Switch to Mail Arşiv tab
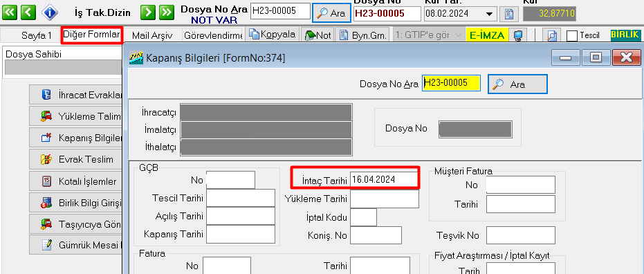The image size is (644, 274). (152, 36)
